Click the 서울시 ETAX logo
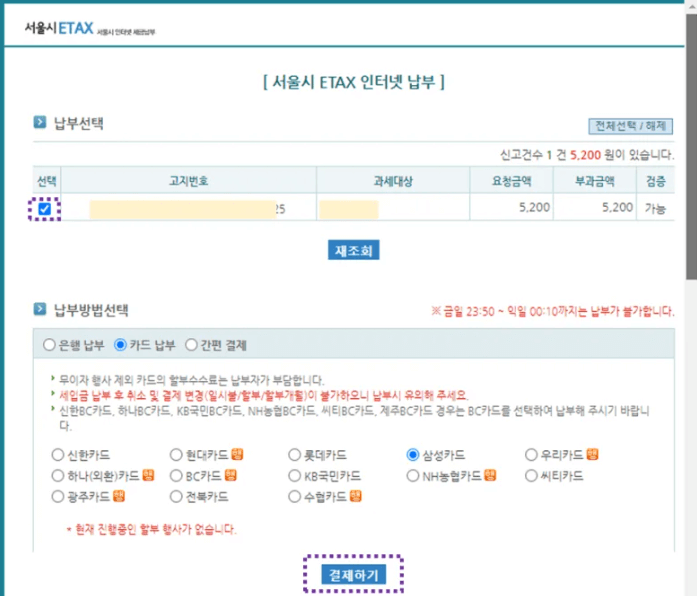697x596 pixels. click(90, 28)
